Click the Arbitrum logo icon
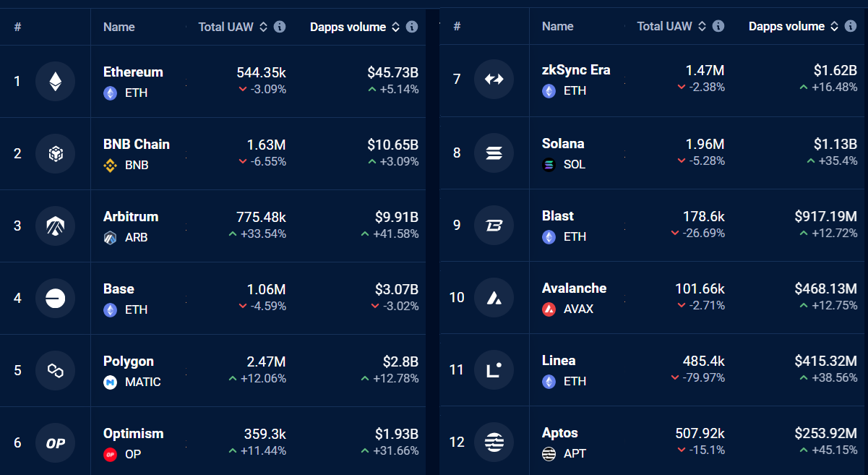This screenshot has height=475, width=868. pos(55,226)
